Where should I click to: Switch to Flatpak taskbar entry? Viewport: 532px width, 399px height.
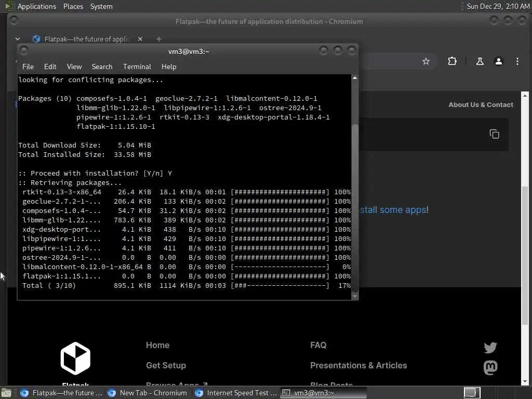[x=61, y=393]
